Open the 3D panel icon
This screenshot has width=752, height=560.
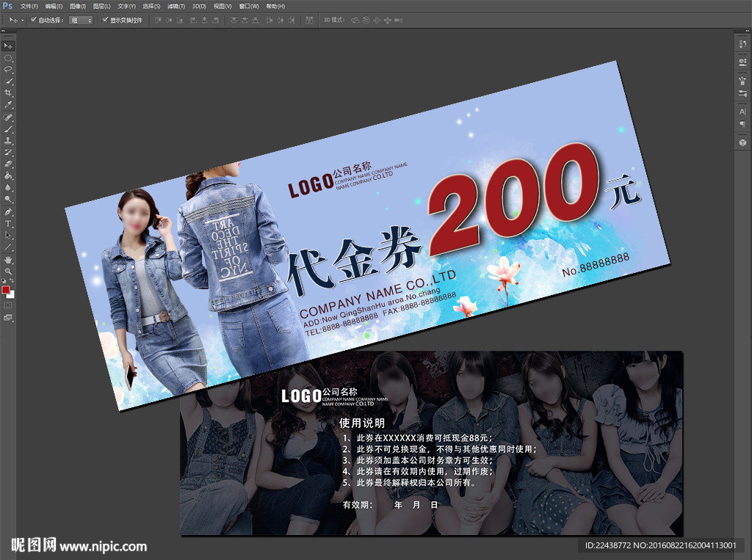pyautogui.click(x=742, y=142)
